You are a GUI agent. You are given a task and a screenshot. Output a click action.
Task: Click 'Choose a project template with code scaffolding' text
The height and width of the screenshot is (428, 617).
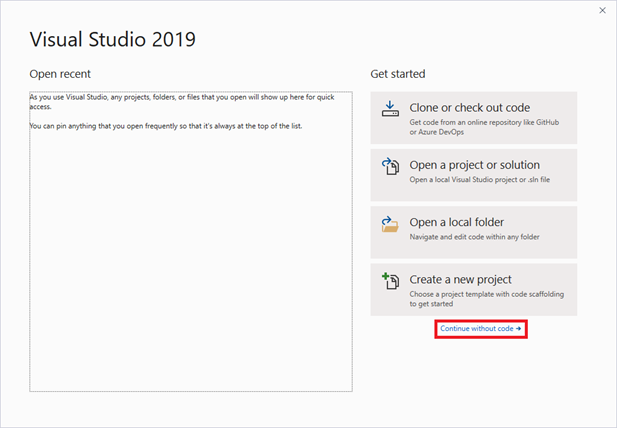(x=486, y=299)
